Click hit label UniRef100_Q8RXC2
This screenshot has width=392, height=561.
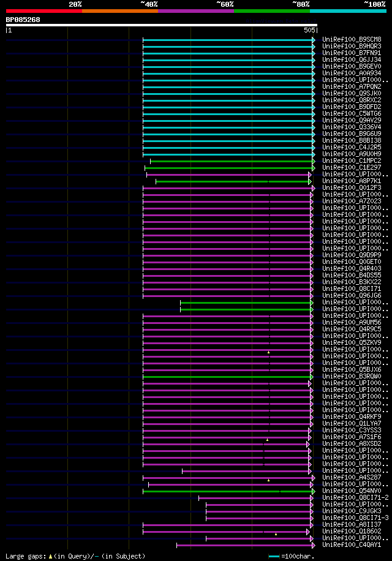tap(352, 100)
